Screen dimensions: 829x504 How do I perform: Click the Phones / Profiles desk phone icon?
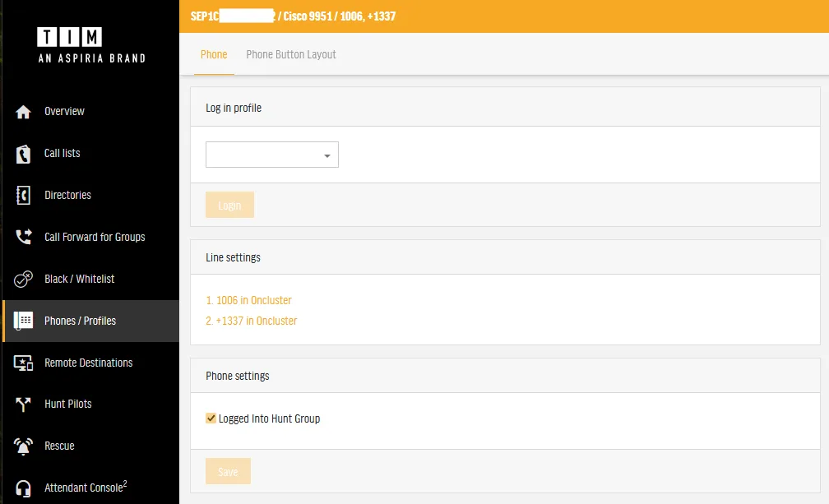tap(23, 321)
